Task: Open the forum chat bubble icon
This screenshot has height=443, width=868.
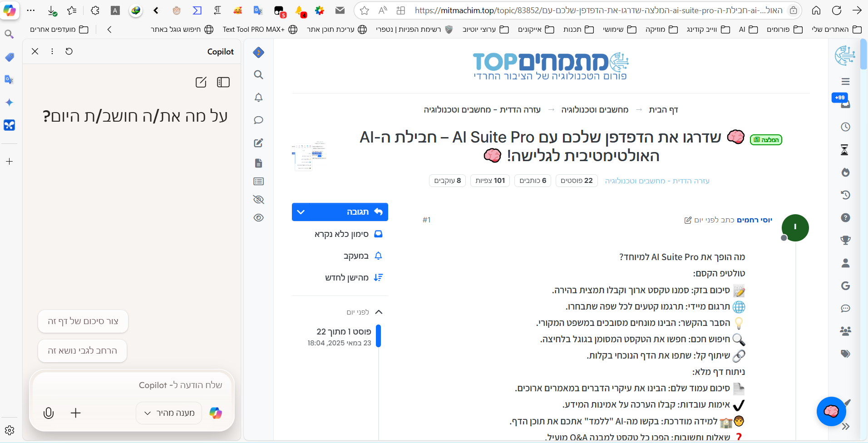Action: (x=258, y=120)
